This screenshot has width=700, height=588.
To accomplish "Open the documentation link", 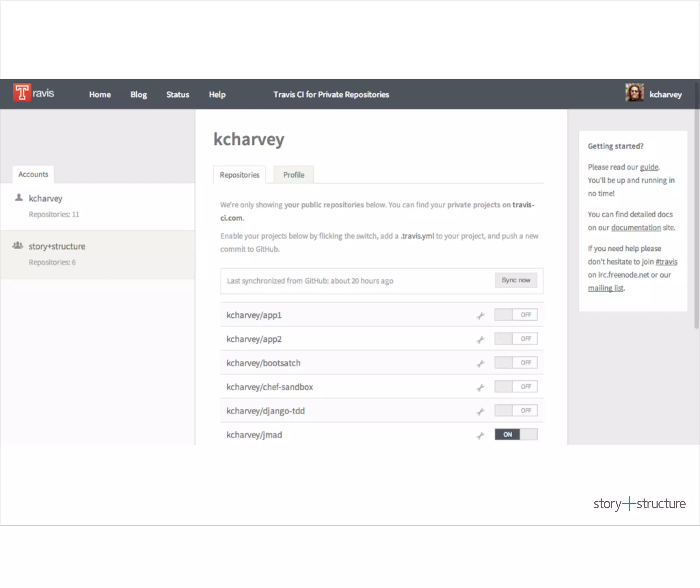I will pos(636,227).
